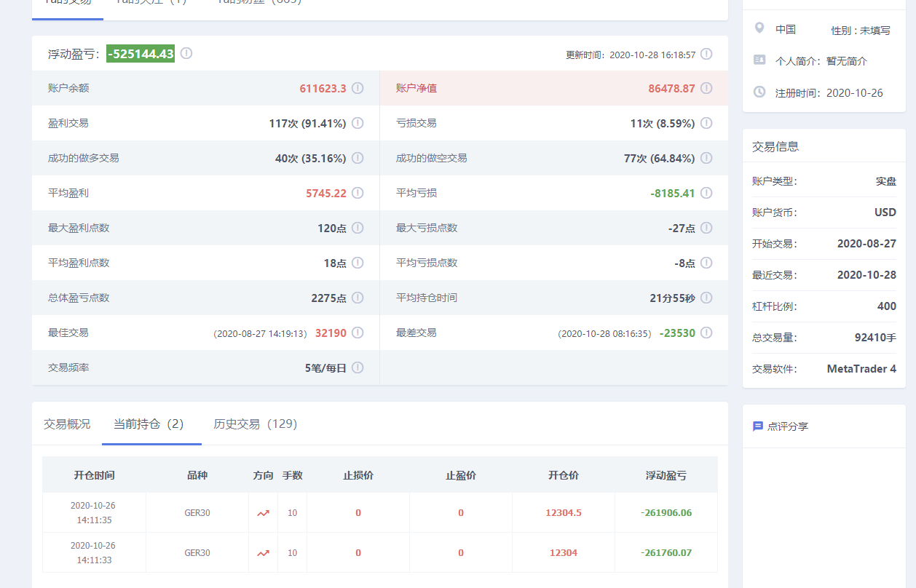Click 开仓时间 column header
Screen dimensions: 916x588
94,475
